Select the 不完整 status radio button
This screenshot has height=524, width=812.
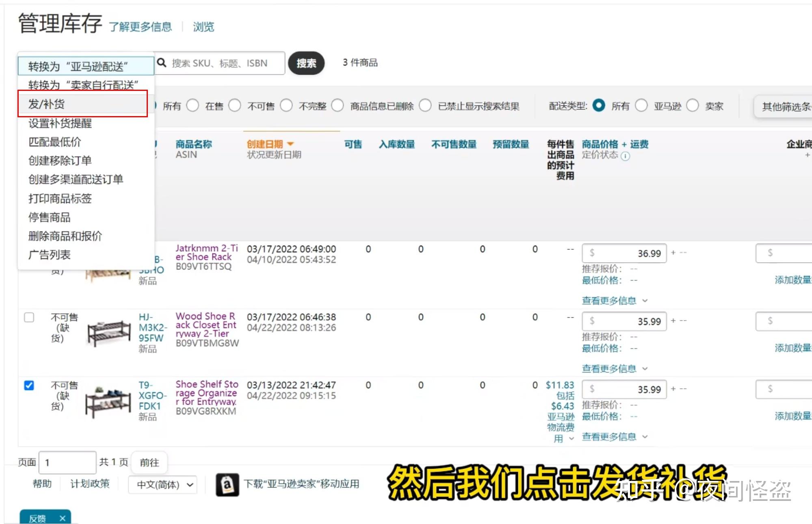(286, 106)
